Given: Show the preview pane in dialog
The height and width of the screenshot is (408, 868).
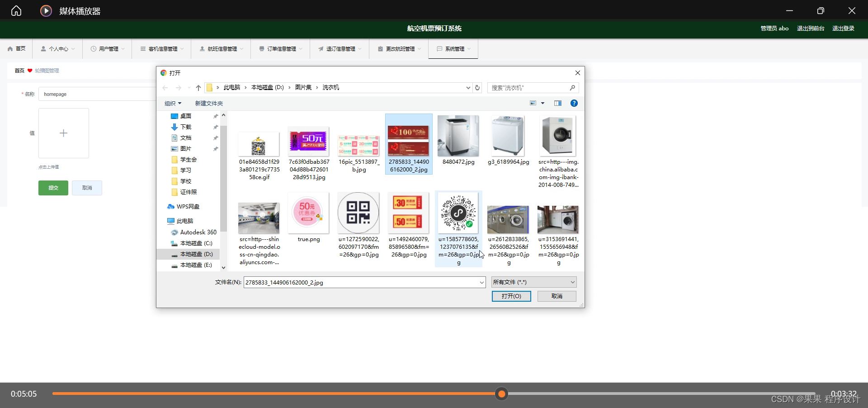Looking at the screenshot, I should pyautogui.click(x=558, y=103).
